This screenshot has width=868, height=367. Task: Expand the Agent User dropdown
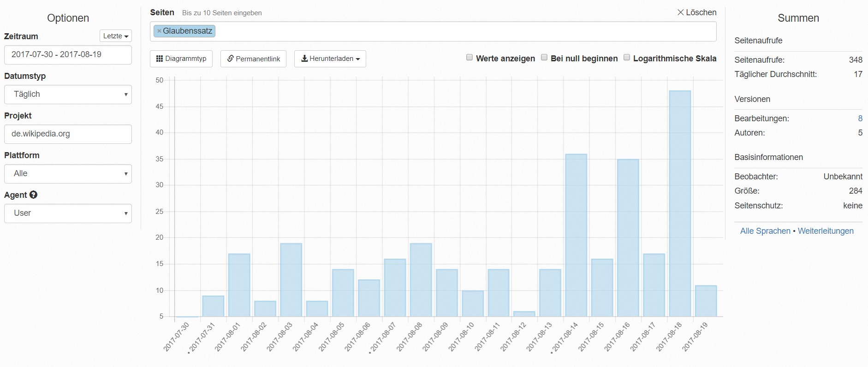pos(68,213)
